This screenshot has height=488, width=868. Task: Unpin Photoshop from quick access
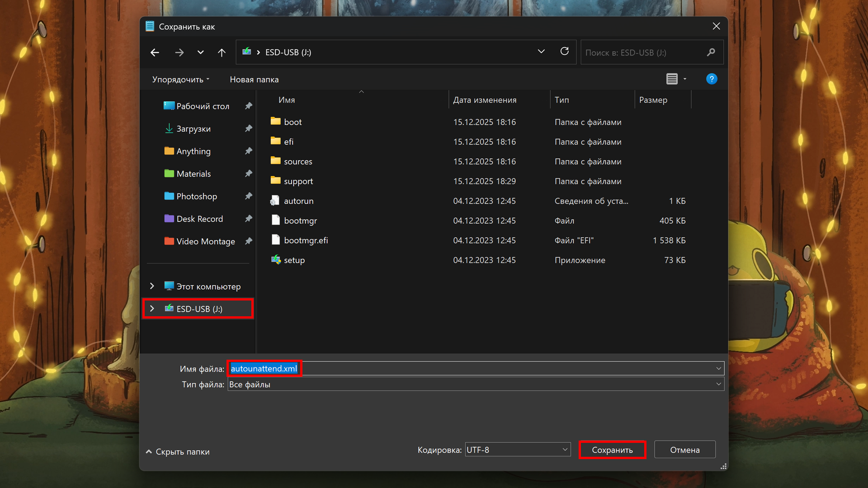[248, 196]
